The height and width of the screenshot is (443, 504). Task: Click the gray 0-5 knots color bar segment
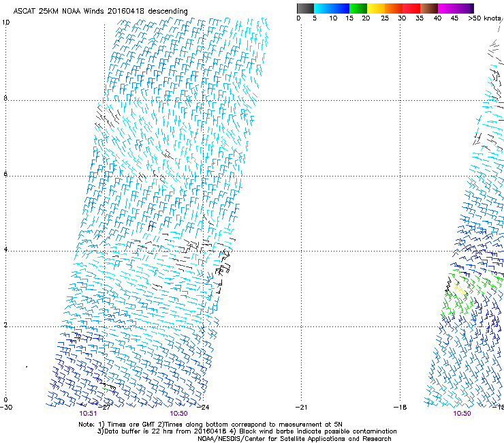305,8
